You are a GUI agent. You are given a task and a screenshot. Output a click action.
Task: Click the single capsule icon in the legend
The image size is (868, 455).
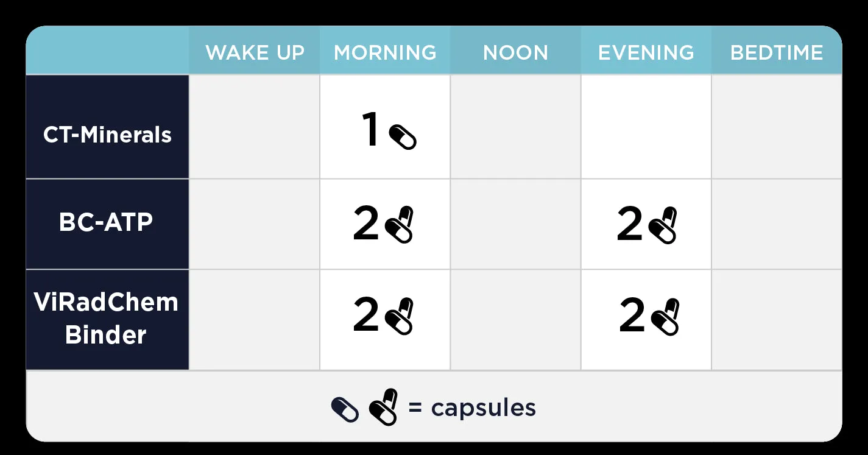[x=345, y=409]
